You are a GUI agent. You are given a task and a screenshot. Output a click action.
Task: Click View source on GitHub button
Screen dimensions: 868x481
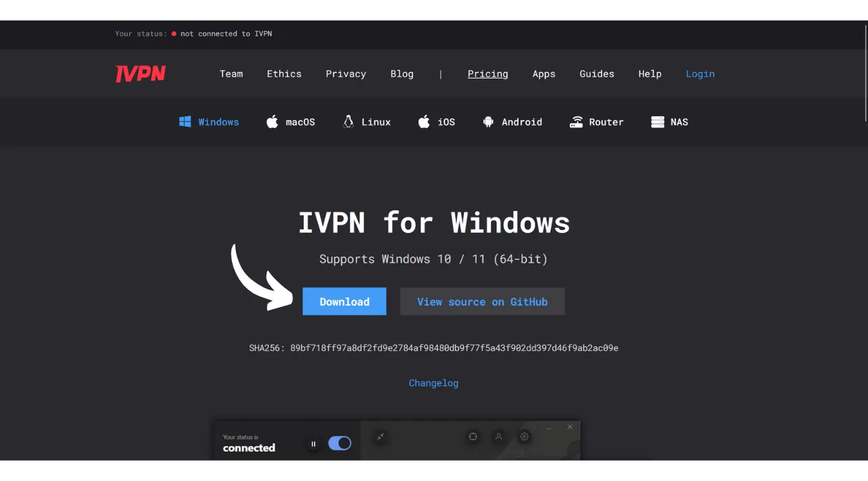482,301
